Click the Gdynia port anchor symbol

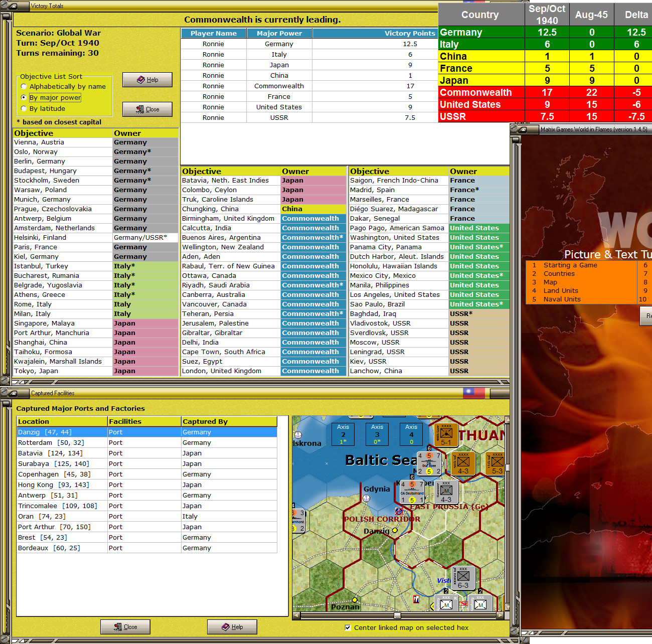pyautogui.click(x=366, y=498)
